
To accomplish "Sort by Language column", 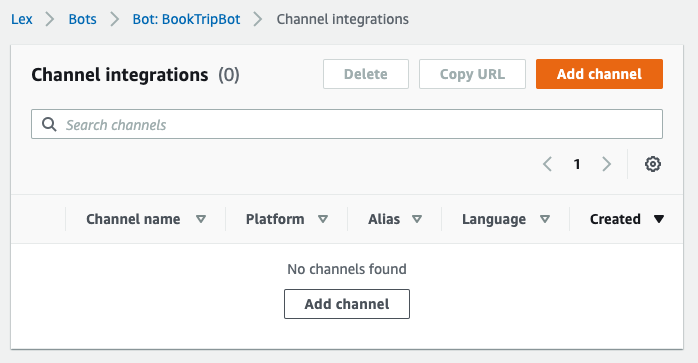I will (x=506, y=219).
